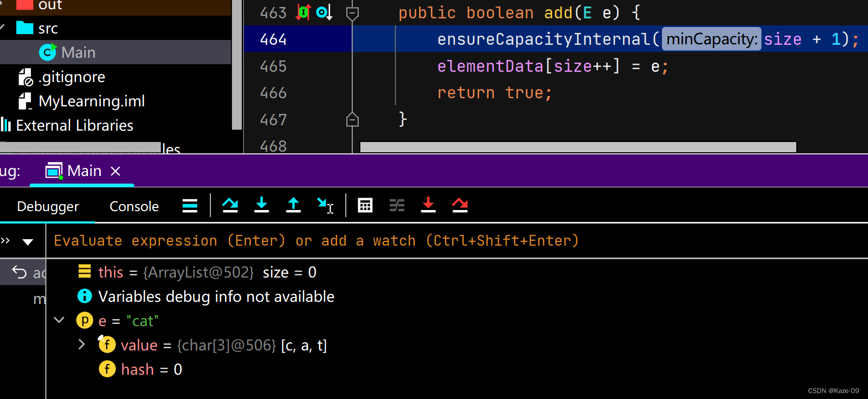Click the Step Out upload-arrow icon

pos(293,206)
